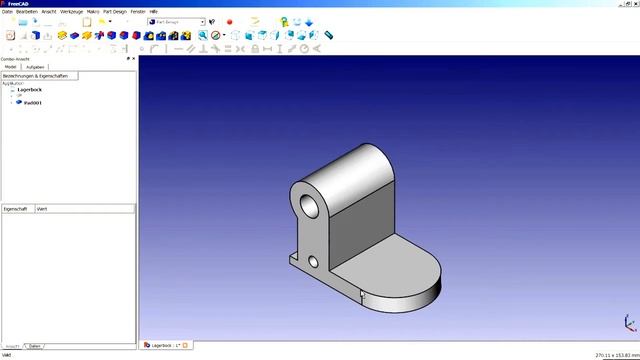The height and width of the screenshot is (360, 640).
Task: Click the measure distance ruler icon
Action: pos(329,36)
